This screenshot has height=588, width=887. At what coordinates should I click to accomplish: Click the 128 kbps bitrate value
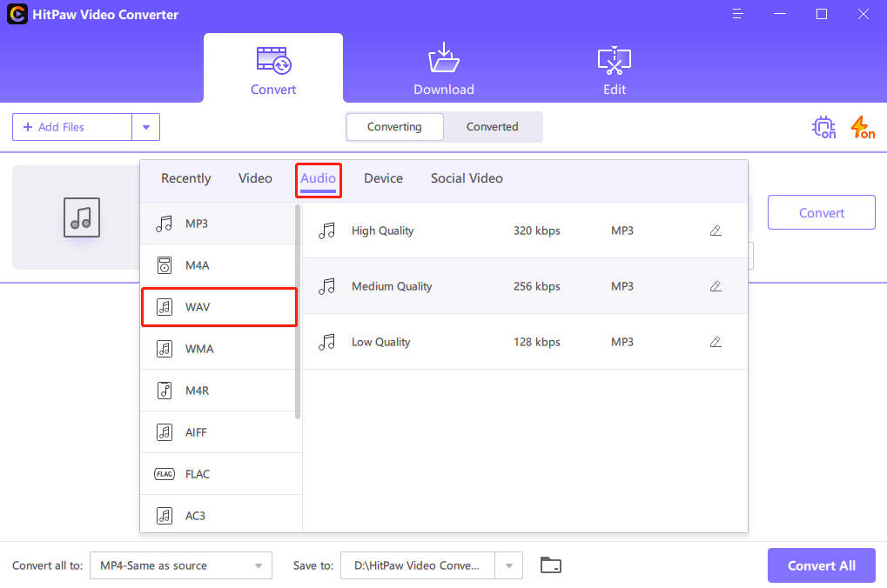[x=537, y=342]
